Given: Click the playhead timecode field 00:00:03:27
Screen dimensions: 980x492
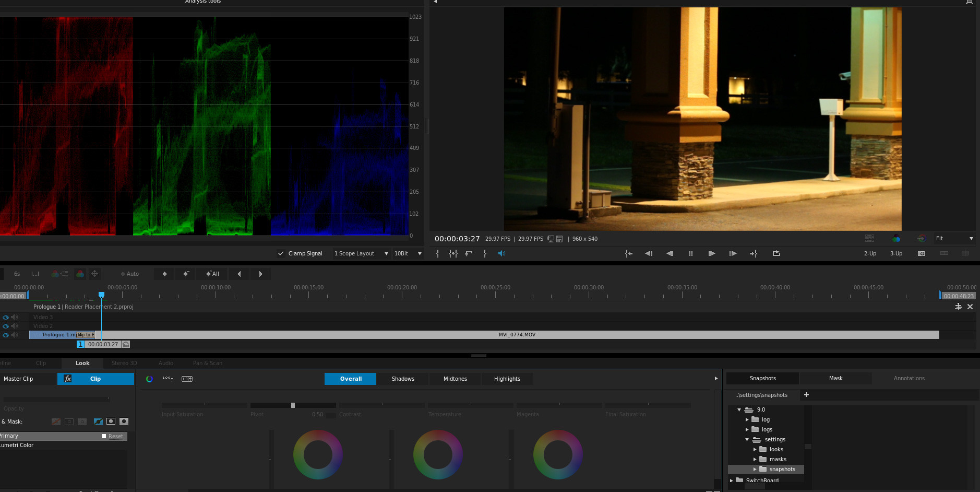Looking at the screenshot, I should tap(103, 344).
